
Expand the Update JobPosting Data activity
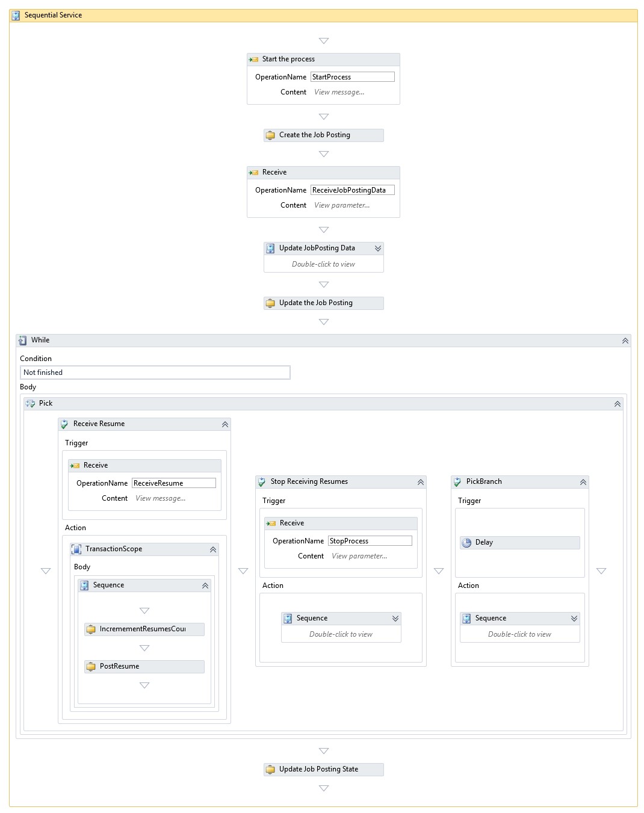[x=378, y=249]
